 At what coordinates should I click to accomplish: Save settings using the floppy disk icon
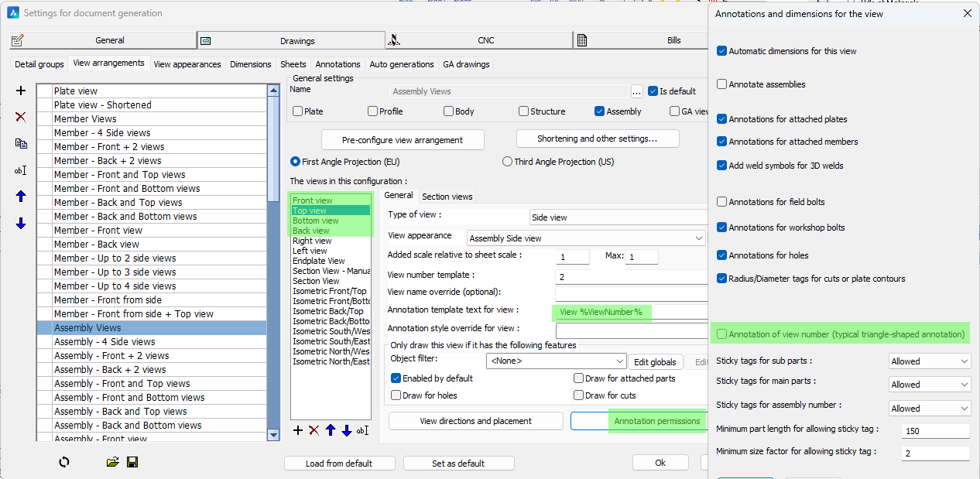pos(132,462)
